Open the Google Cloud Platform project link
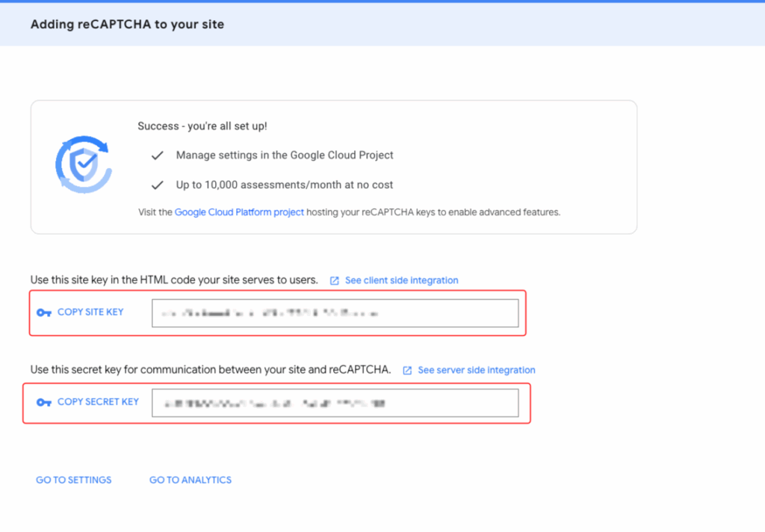 (239, 212)
